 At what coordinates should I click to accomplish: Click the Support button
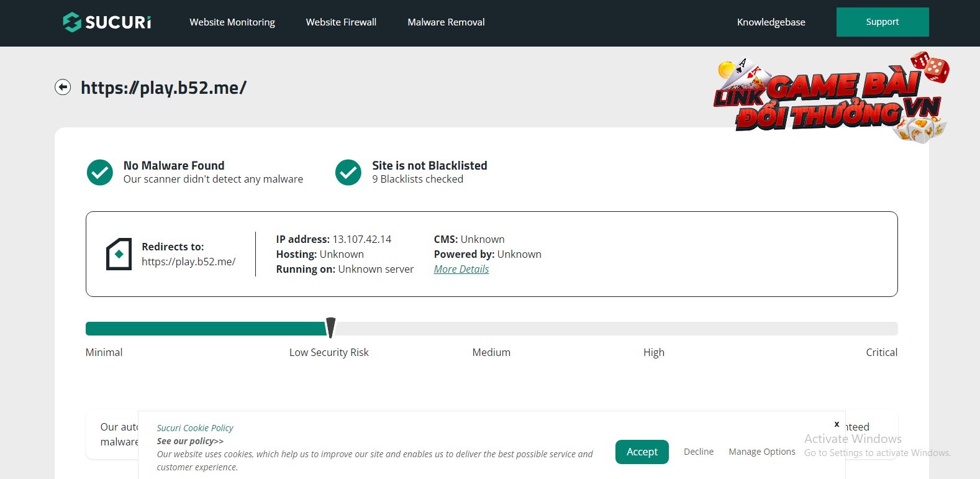tap(882, 22)
